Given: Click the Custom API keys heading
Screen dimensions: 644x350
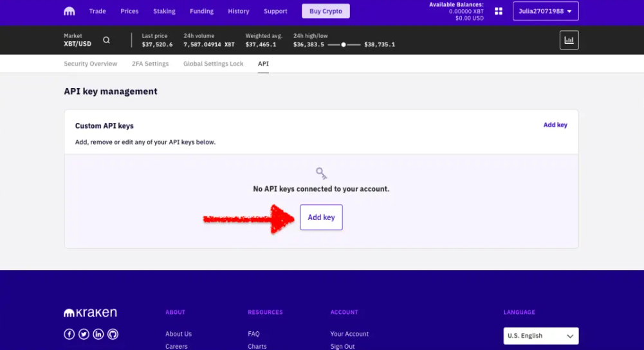Looking at the screenshot, I should tap(104, 125).
